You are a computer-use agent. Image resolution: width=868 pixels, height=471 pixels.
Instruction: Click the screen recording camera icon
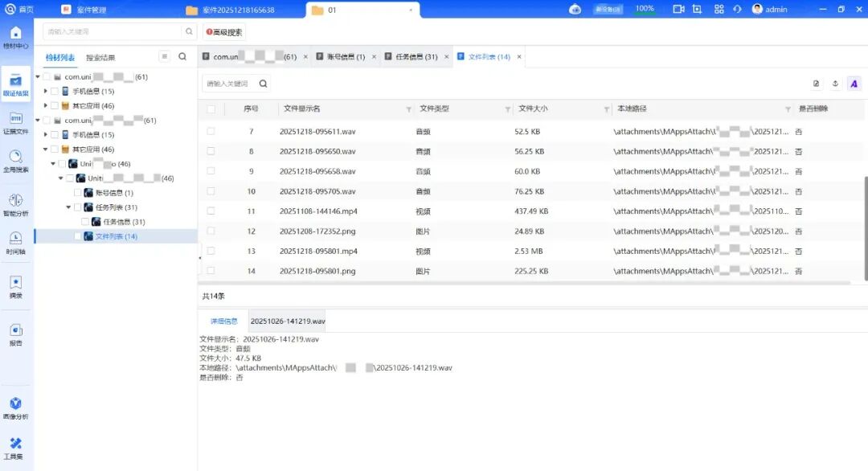pos(678,9)
